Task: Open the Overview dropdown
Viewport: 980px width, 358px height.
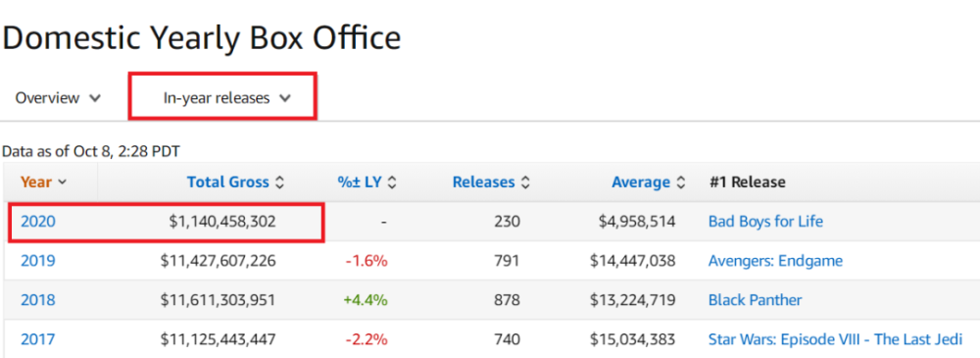Action: tap(58, 98)
